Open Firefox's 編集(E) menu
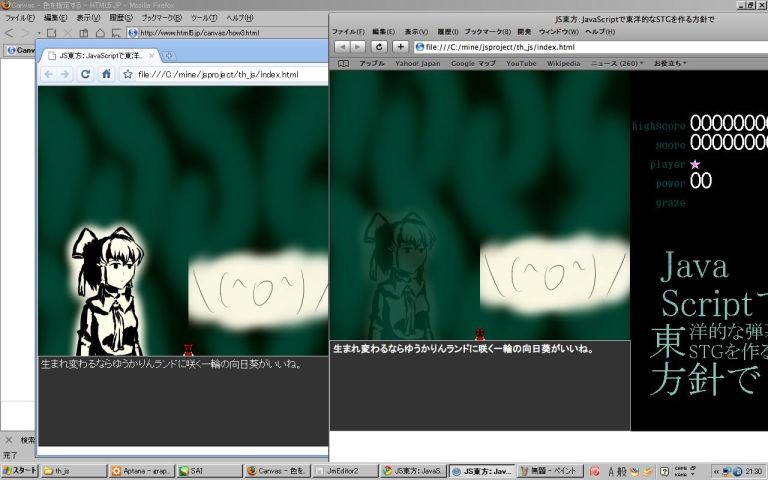768x480 pixels. [55, 18]
